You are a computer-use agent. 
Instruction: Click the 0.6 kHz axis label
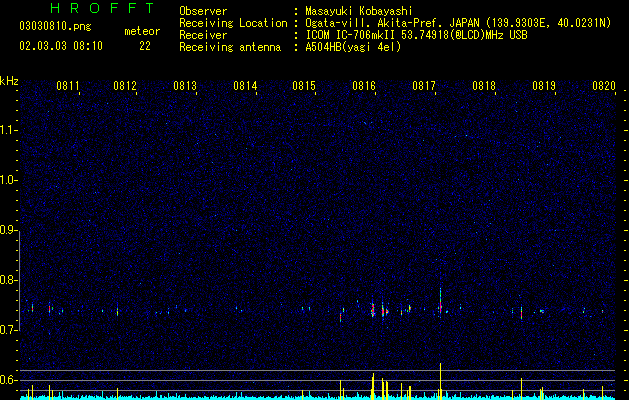click(x=9, y=380)
